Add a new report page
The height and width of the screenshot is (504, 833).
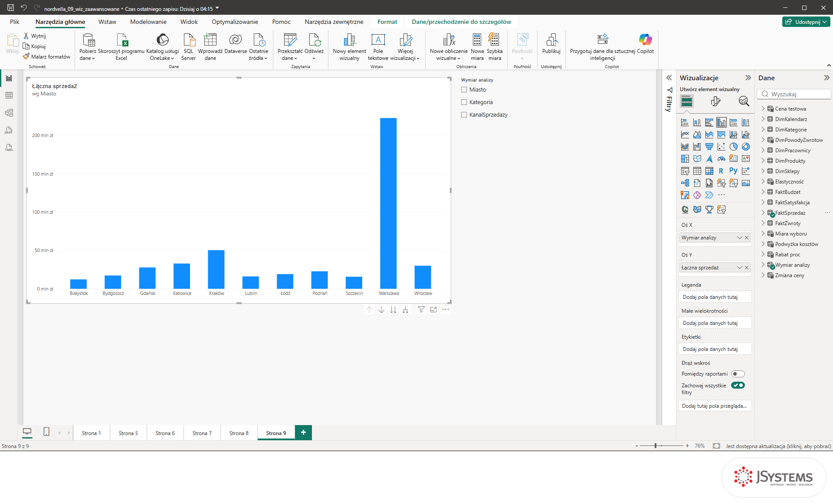tap(303, 432)
